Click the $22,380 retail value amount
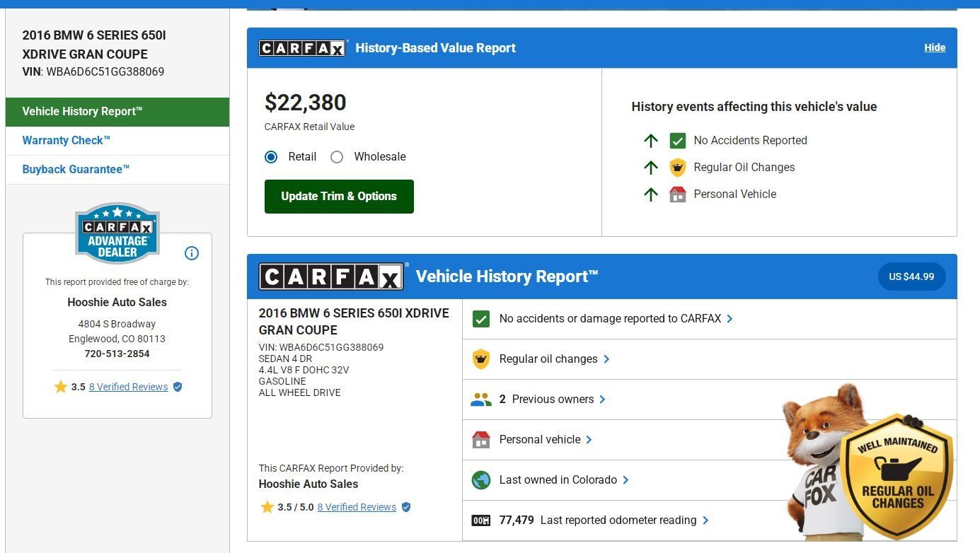 306,103
